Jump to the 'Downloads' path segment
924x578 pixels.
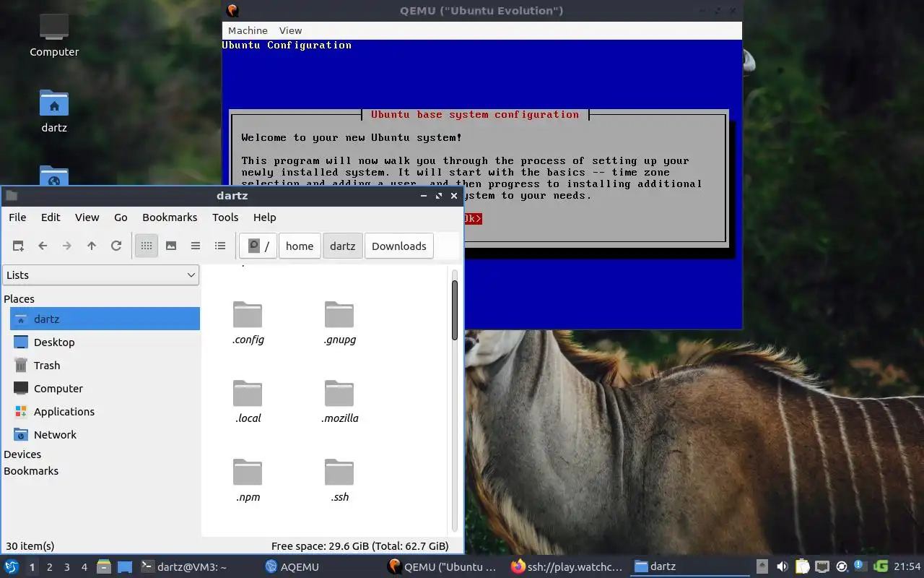pos(399,246)
